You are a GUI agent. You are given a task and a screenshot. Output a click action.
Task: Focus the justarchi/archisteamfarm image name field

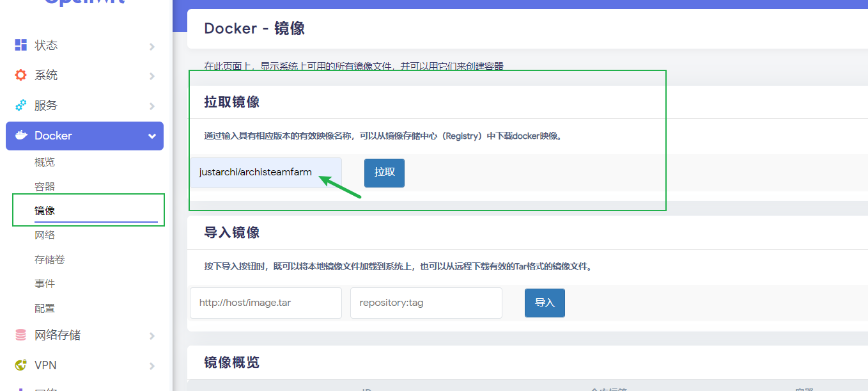(265, 173)
